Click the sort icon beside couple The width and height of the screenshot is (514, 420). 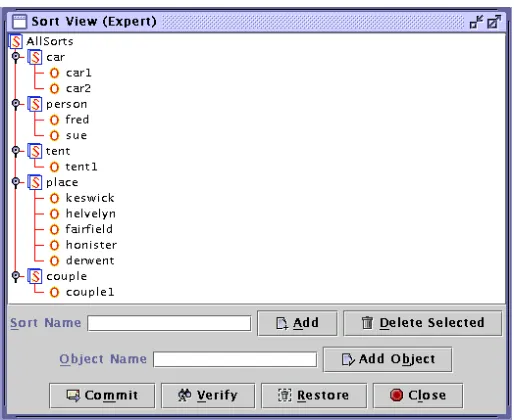point(35,276)
